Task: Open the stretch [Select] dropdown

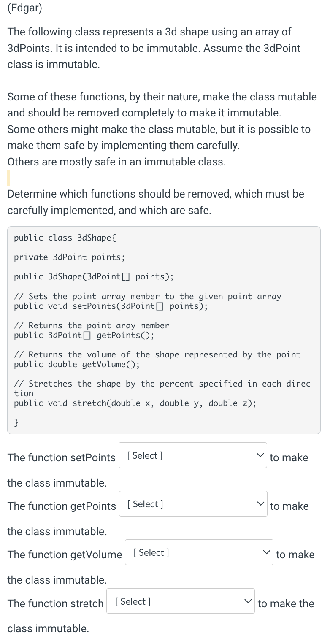Action: pyautogui.click(x=181, y=601)
